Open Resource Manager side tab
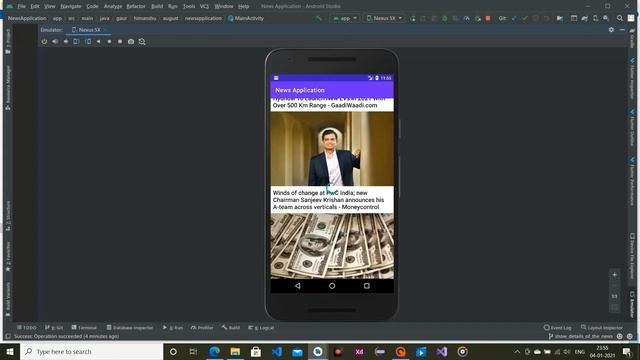 (8, 87)
